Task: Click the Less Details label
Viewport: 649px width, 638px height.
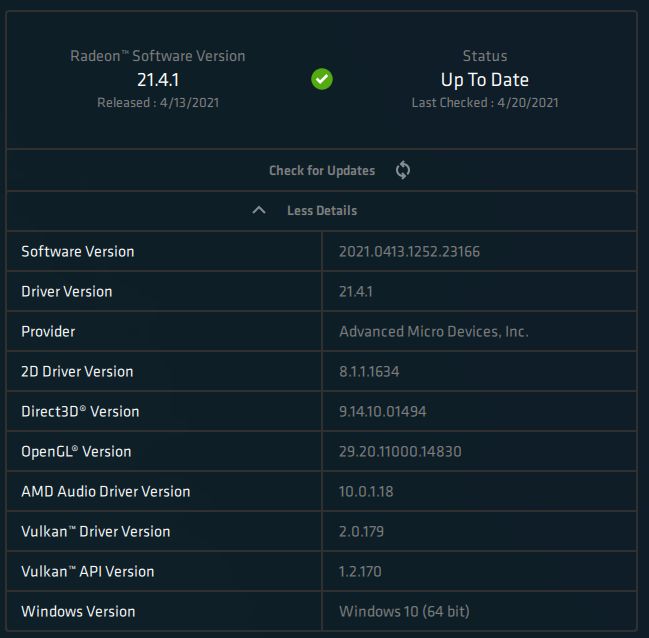Action: (x=322, y=210)
